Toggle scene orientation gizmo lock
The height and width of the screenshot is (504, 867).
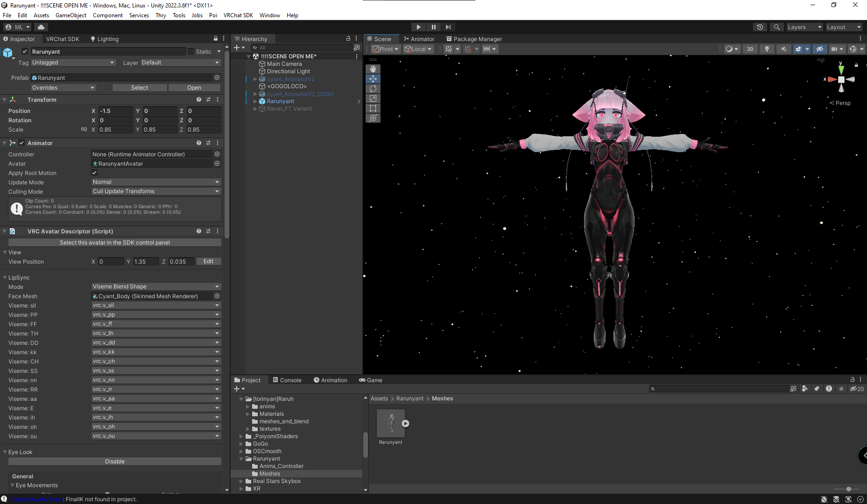(x=856, y=64)
